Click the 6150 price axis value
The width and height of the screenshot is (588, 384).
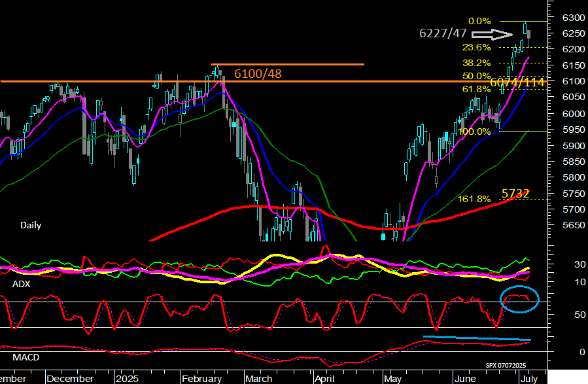574,65
